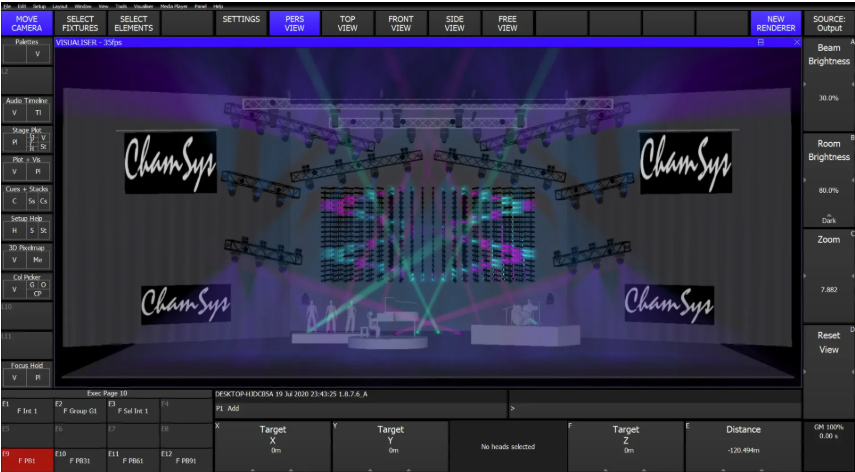Click Setup Help S button
This screenshot has width=855, height=472.
tap(32, 231)
